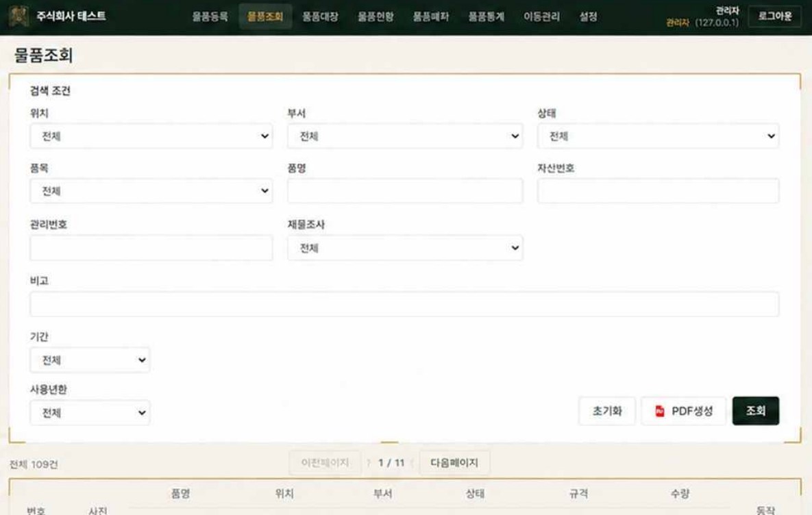Click the 전체 109건 count text
Screen dimensions: 812x515
[34, 464]
